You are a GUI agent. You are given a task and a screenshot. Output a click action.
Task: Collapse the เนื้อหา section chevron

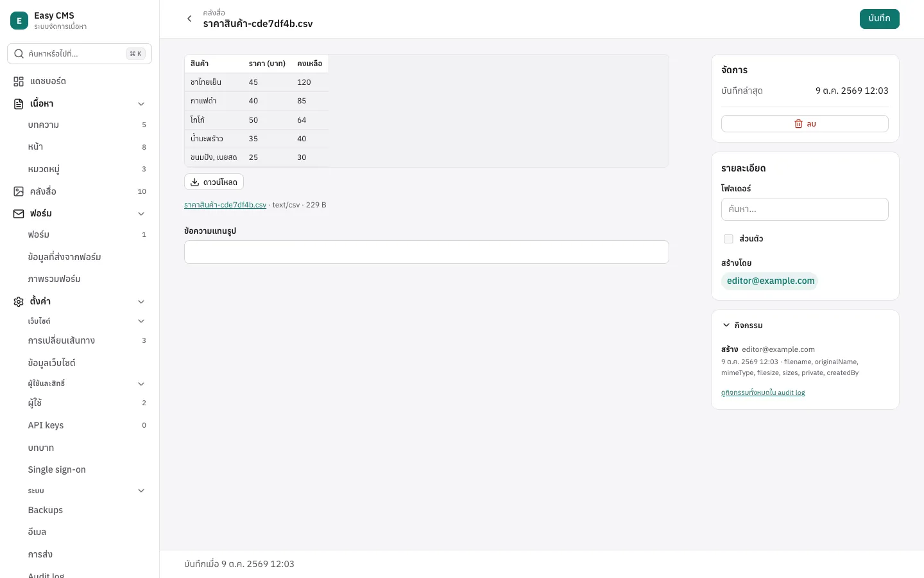click(141, 104)
